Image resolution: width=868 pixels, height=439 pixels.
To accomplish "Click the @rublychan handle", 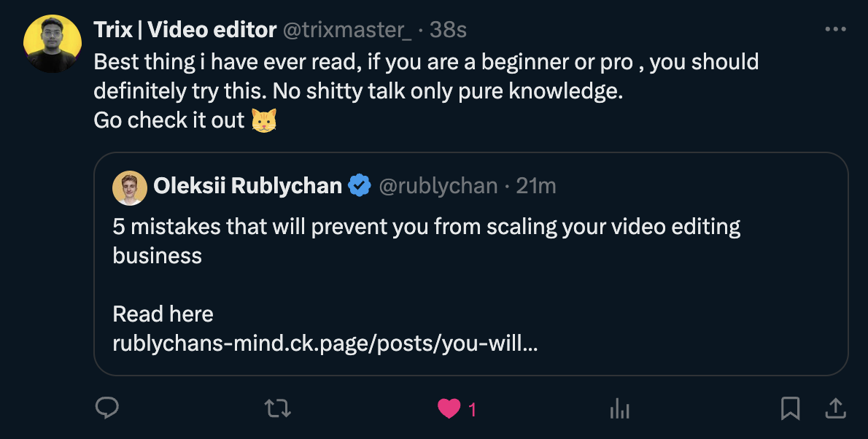I will (x=438, y=186).
